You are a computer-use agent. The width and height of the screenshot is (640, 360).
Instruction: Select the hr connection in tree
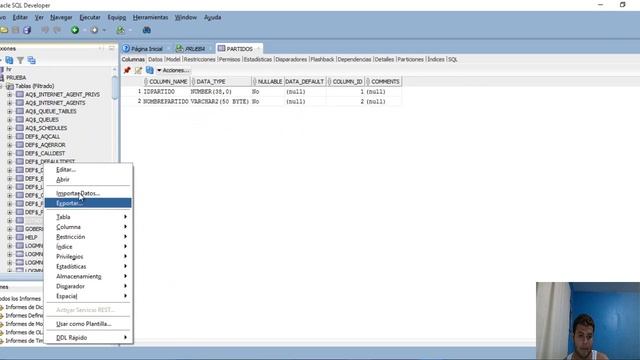click(9, 69)
